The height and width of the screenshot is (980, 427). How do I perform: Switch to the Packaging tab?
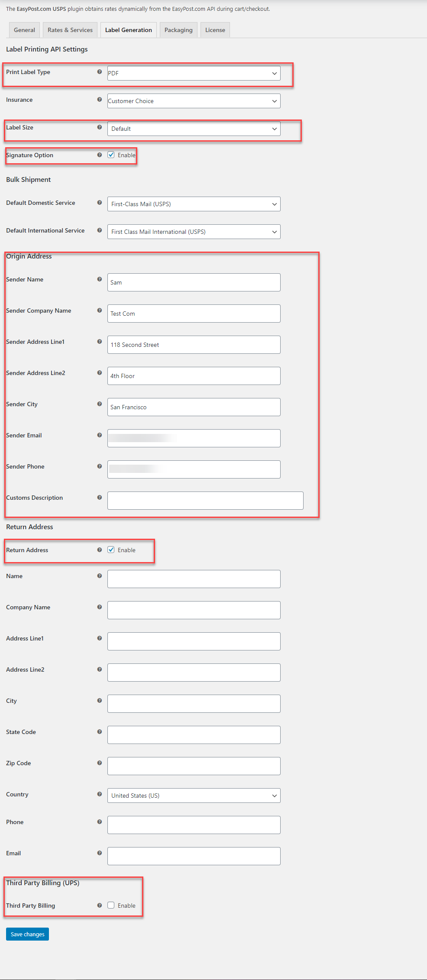pyautogui.click(x=178, y=29)
